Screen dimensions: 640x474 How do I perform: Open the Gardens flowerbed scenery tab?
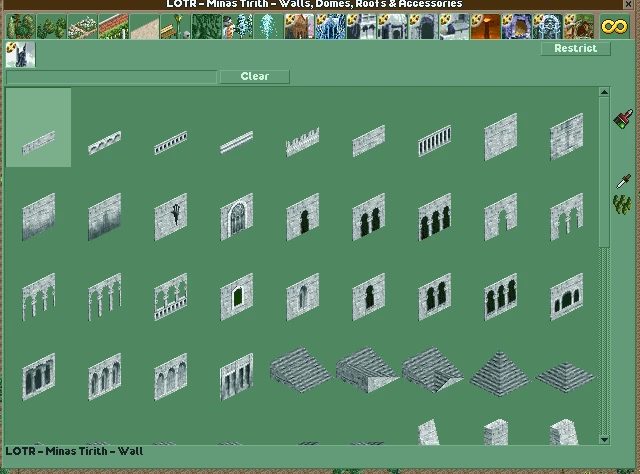(82, 26)
